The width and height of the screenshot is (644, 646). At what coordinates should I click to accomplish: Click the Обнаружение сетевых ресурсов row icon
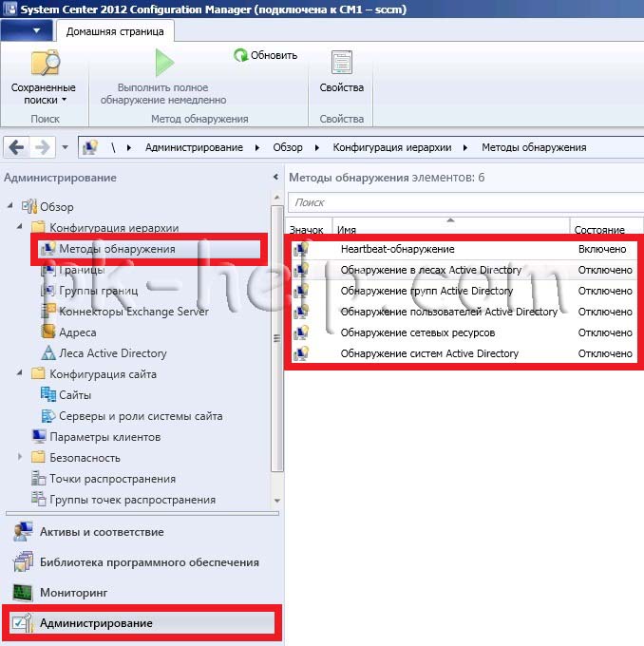301,332
